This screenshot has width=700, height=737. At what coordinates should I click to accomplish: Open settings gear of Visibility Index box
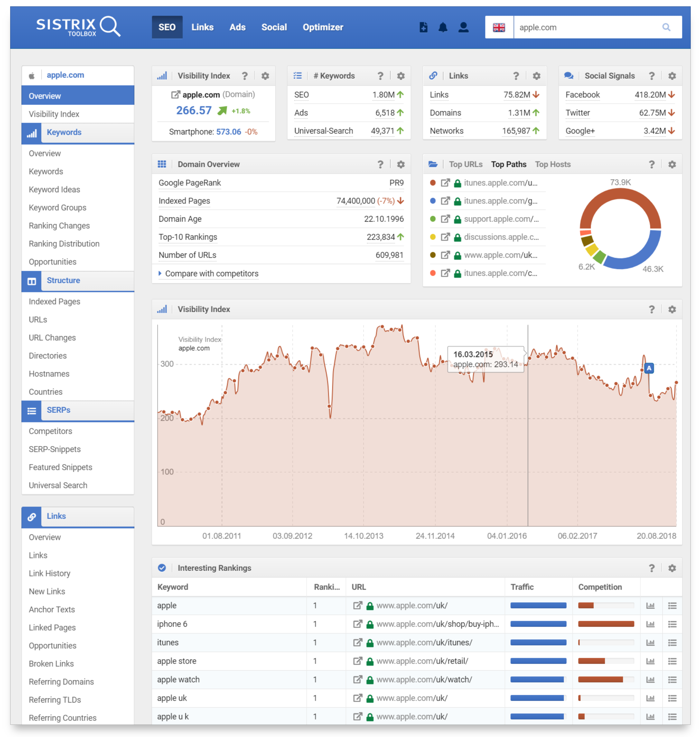click(x=265, y=76)
